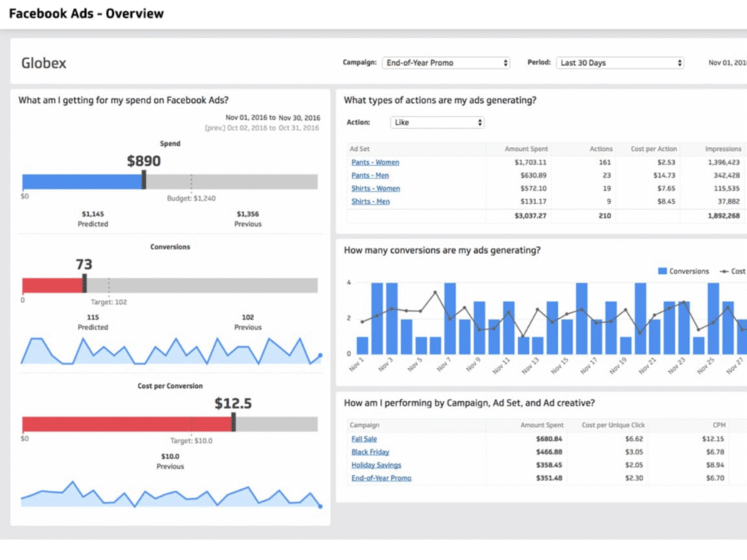The height and width of the screenshot is (560, 747).
Task: Select the Shirts - Men ad set
Action: pyautogui.click(x=370, y=201)
